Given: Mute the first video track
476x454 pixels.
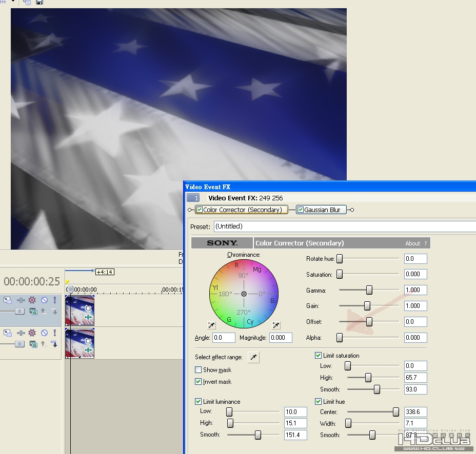Looking at the screenshot, I should click(44, 300).
